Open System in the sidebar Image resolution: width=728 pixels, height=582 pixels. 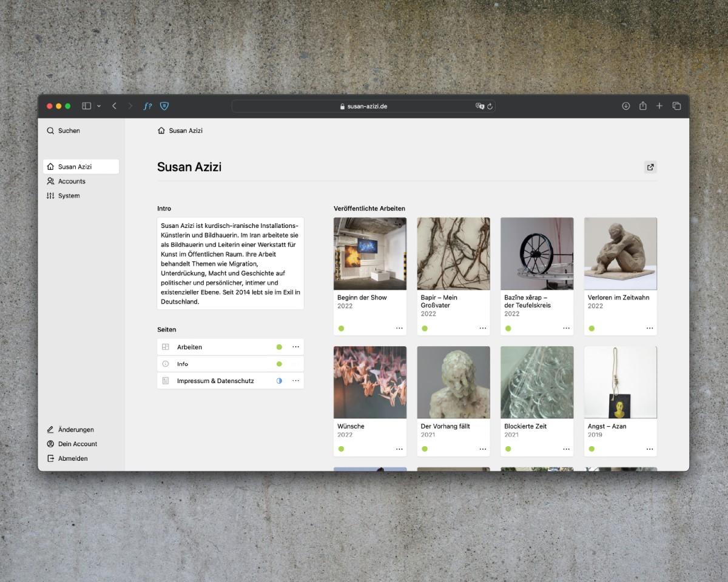click(69, 196)
